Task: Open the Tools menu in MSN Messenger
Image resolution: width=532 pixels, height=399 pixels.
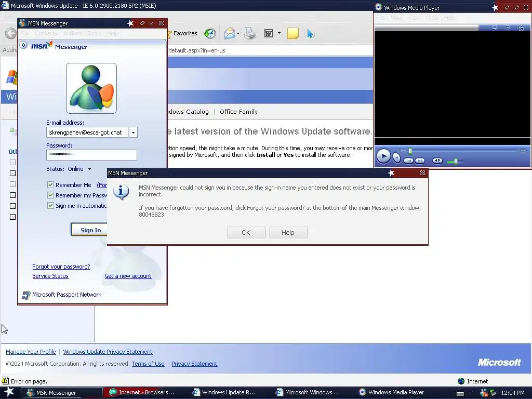Action: [94, 33]
